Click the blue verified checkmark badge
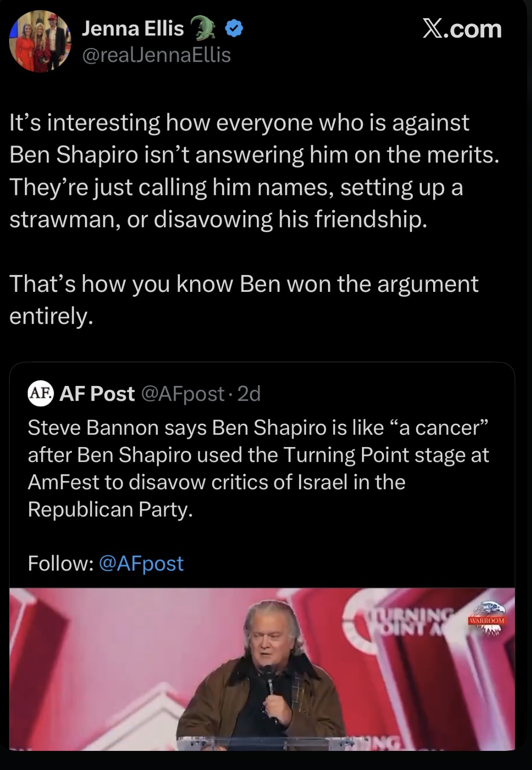Image resolution: width=532 pixels, height=770 pixels. tap(234, 30)
